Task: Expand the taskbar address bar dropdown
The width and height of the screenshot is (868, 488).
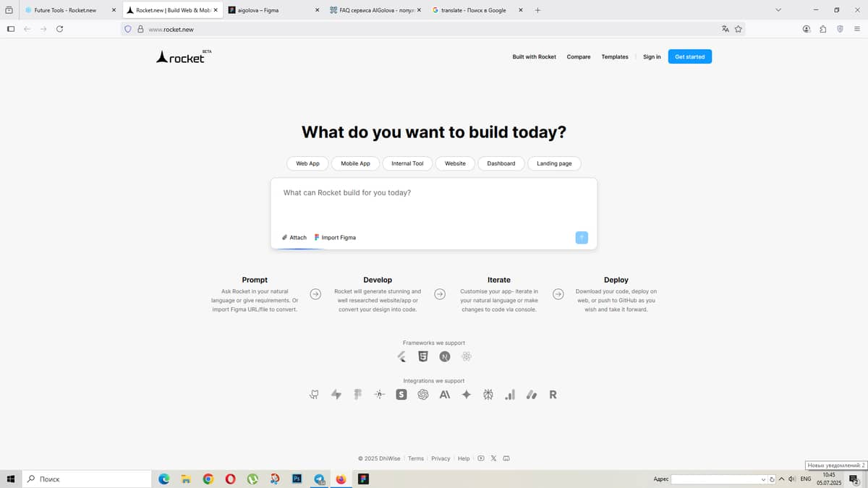Action: [763, 479]
